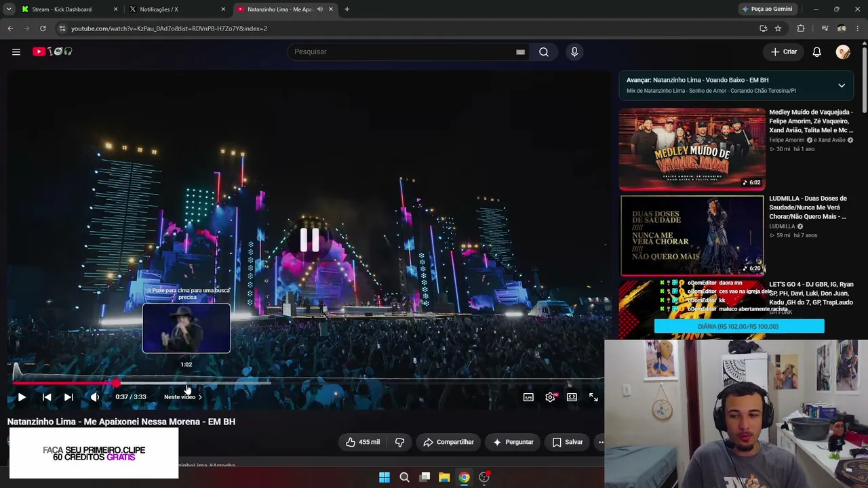Bookmark this page with the star
Viewport: 868px width, 488px height.
[x=778, y=28]
